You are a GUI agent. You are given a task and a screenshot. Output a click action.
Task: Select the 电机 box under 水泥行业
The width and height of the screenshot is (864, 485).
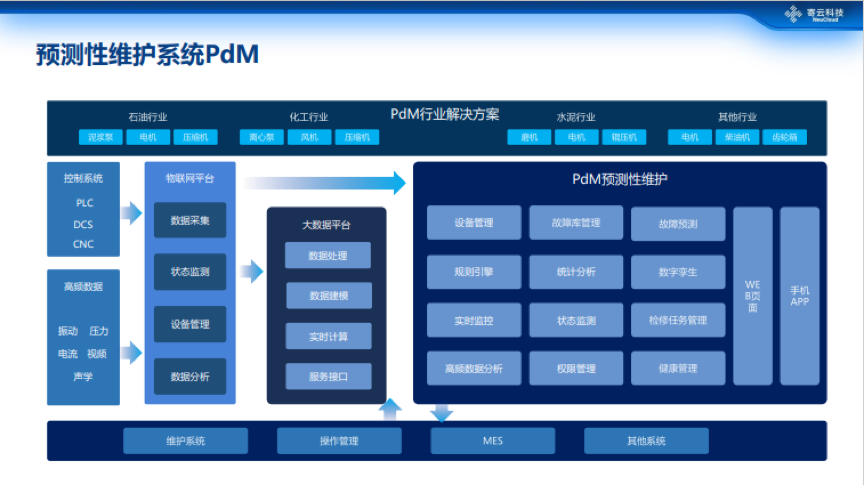(576, 137)
